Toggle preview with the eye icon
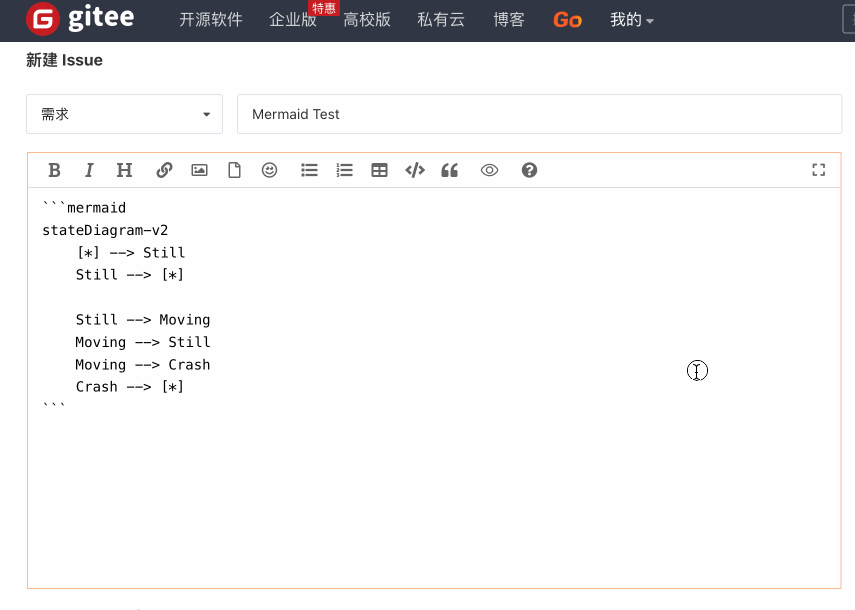 (489, 170)
